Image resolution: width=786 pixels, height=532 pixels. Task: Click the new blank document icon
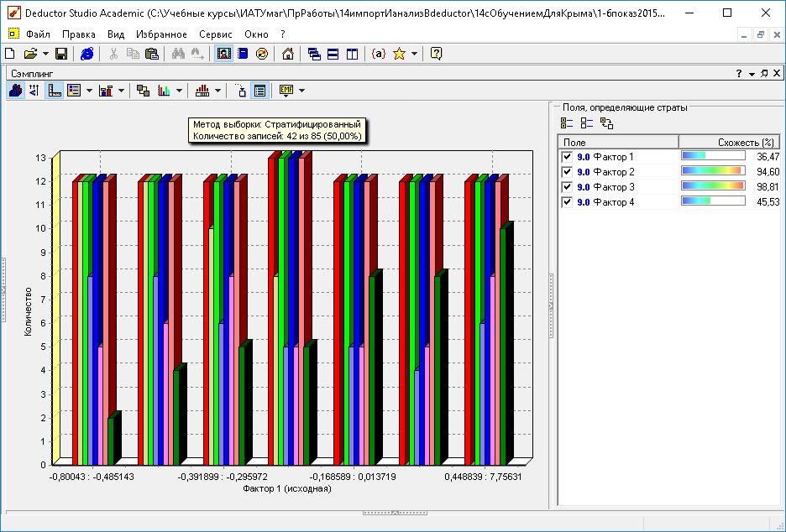point(10,54)
